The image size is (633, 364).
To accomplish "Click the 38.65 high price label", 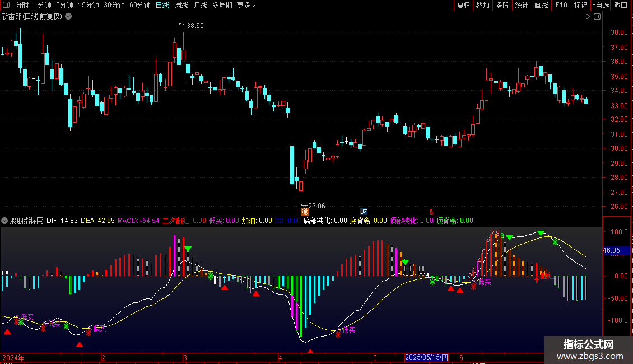I will point(195,25).
